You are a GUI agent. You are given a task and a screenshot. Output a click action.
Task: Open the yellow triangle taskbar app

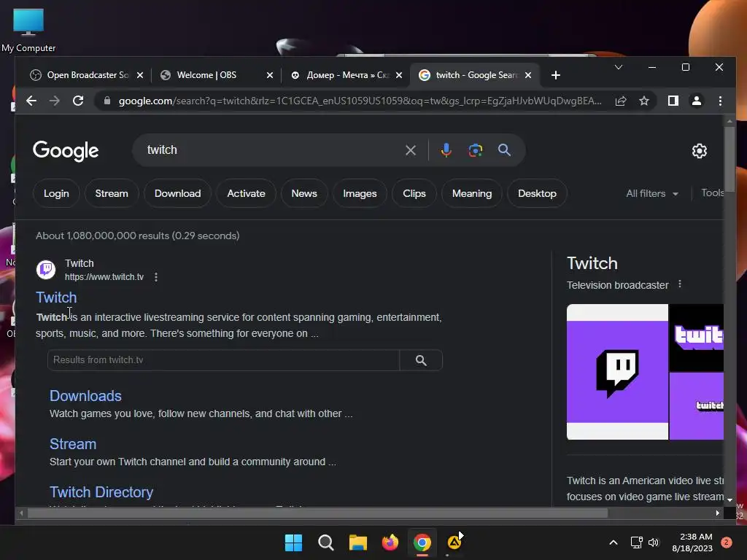pyautogui.click(x=454, y=542)
